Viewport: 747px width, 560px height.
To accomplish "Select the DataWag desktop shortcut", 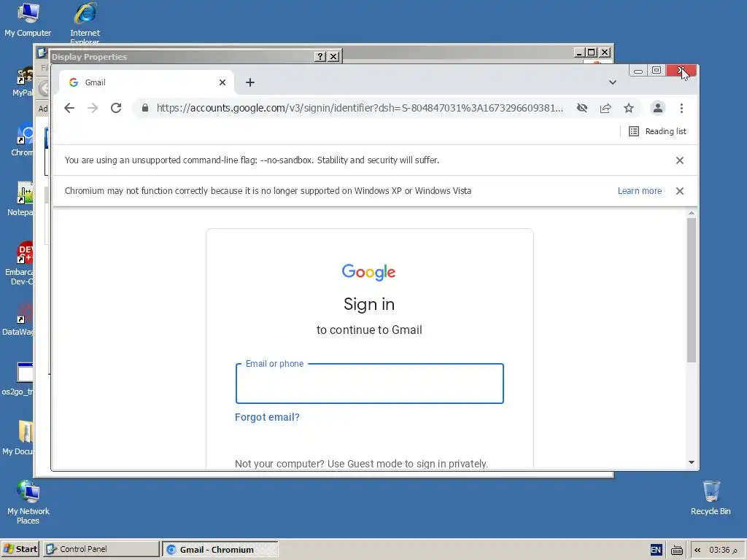I will (18, 319).
